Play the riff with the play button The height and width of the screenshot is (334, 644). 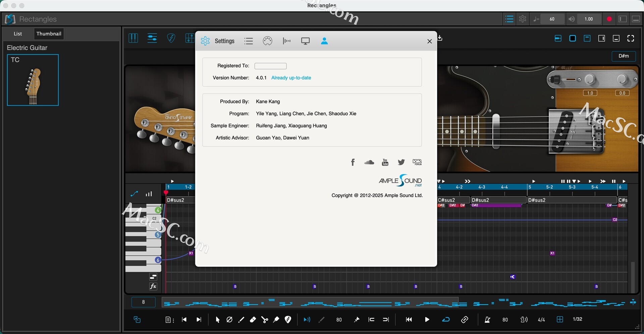point(427,320)
